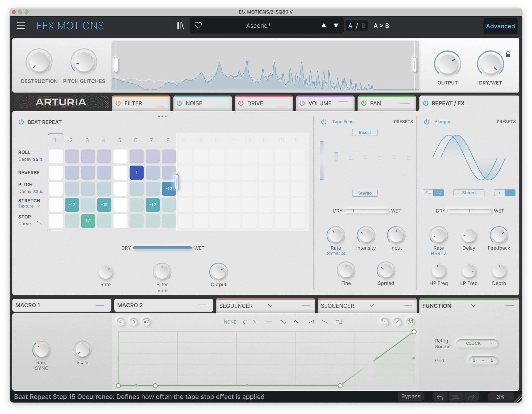Click the Dry/Wet lock icon
This screenshot has height=414, width=532.
tap(508, 54)
